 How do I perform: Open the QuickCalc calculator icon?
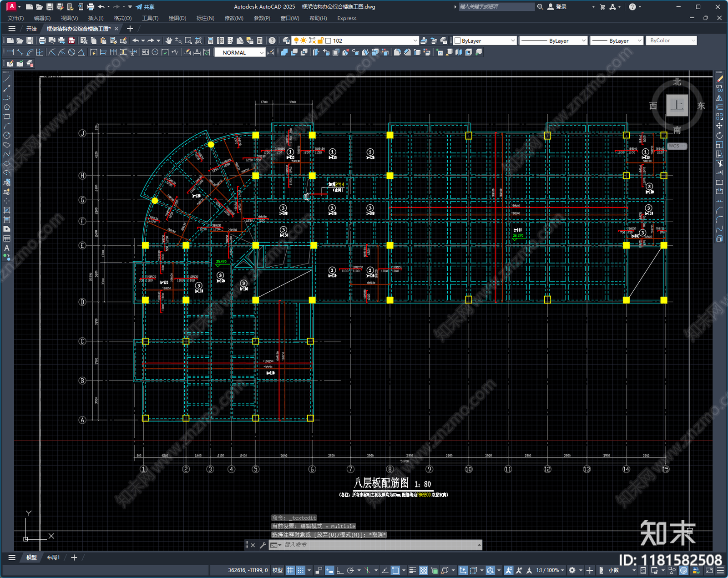tap(260, 41)
